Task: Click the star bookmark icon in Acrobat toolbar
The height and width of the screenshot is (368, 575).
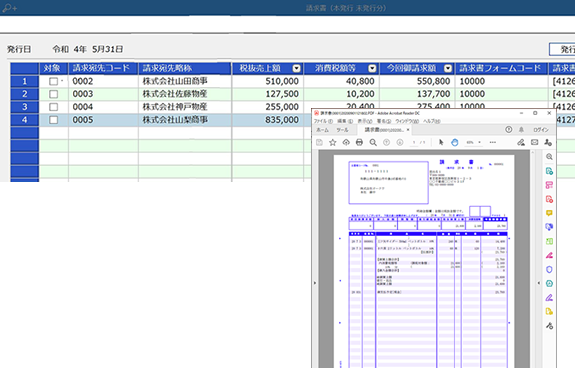Action: (x=333, y=143)
